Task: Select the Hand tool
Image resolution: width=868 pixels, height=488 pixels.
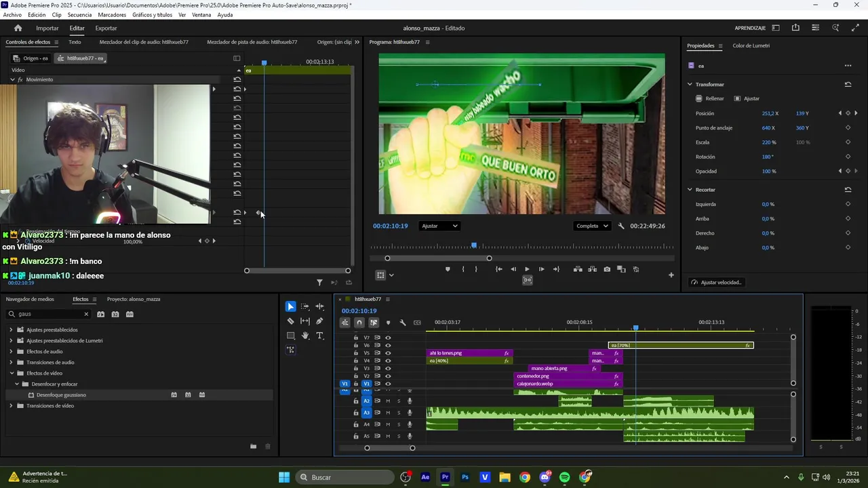Action: click(305, 335)
